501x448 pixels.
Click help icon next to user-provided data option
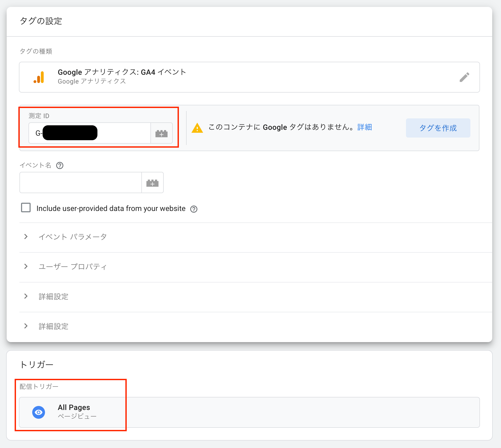pos(194,209)
